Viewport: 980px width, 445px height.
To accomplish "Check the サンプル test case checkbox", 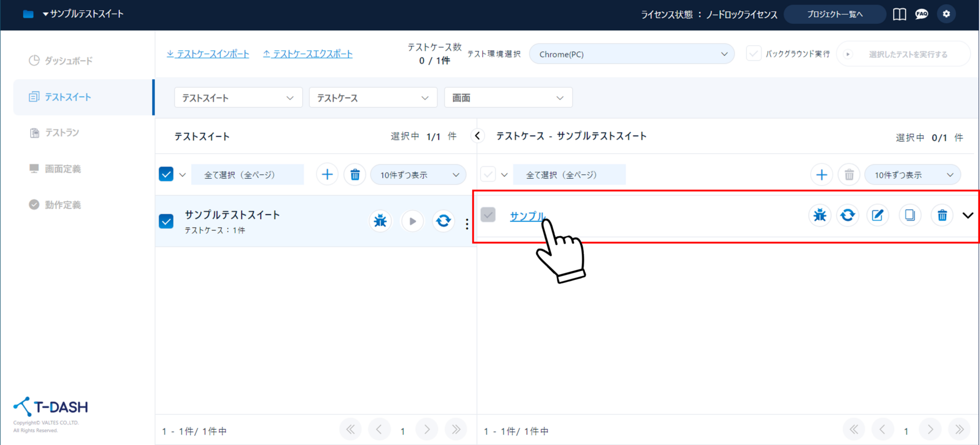I will click(x=488, y=215).
